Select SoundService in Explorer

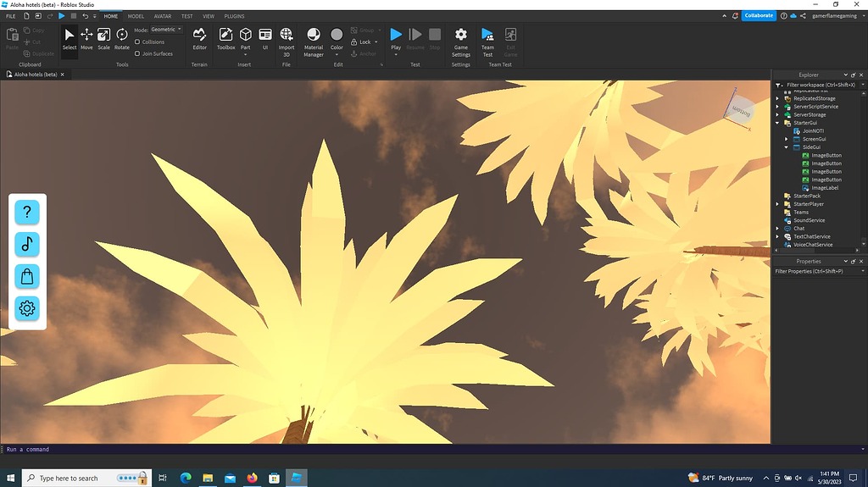809,220
